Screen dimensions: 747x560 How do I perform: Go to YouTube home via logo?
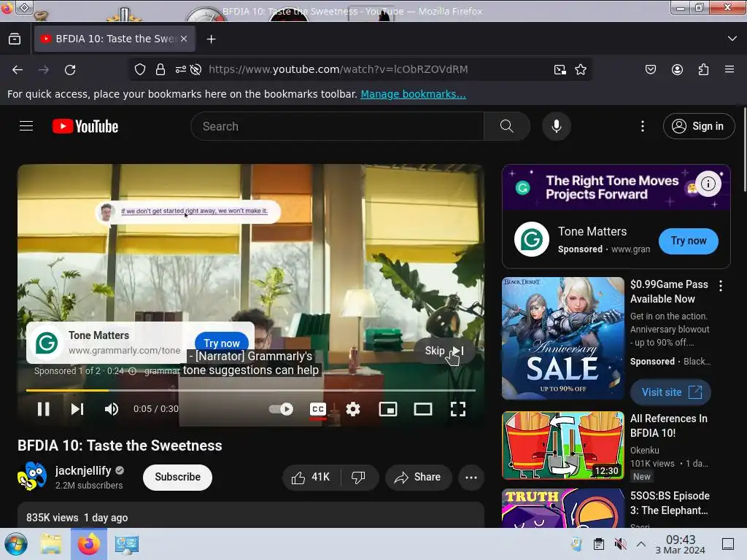[85, 126]
